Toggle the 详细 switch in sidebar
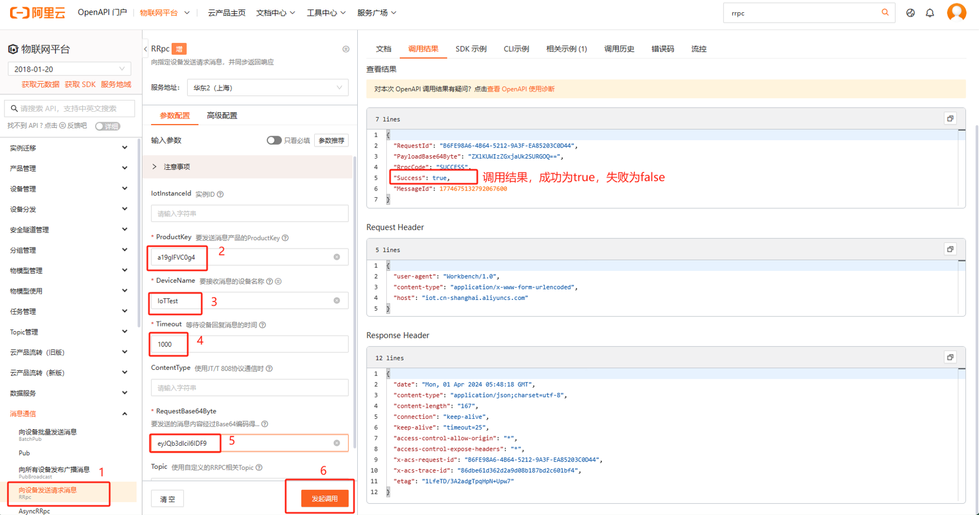 click(107, 126)
